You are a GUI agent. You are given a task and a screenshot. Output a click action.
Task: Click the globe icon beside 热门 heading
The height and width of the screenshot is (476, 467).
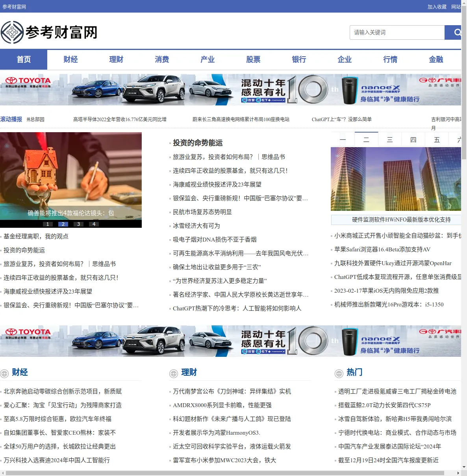339,373
